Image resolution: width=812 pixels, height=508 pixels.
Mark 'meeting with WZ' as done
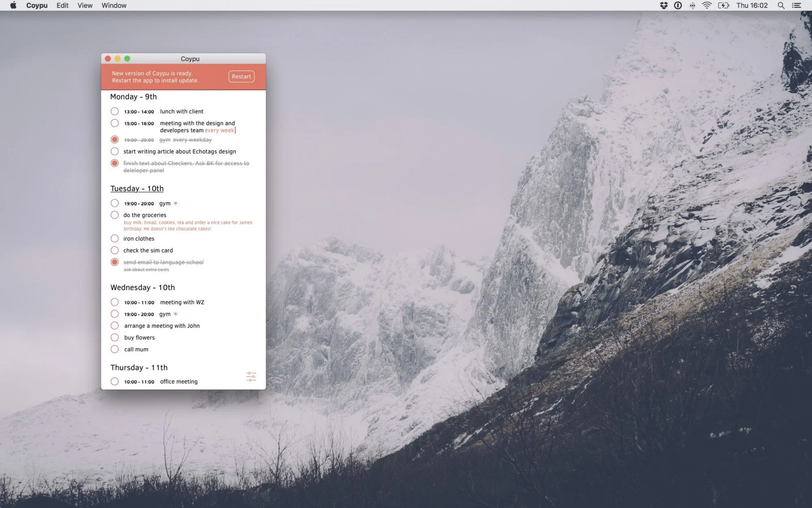point(114,302)
